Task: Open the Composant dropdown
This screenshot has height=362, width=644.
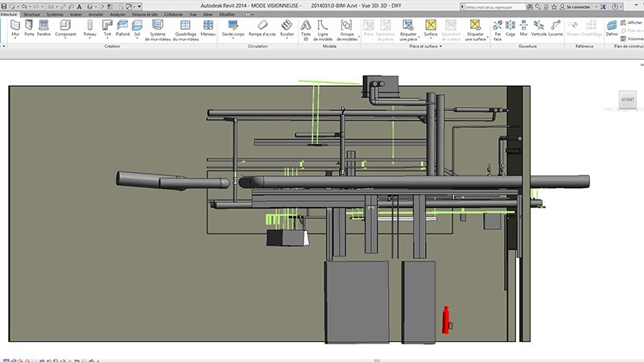Action: tap(65, 39)
